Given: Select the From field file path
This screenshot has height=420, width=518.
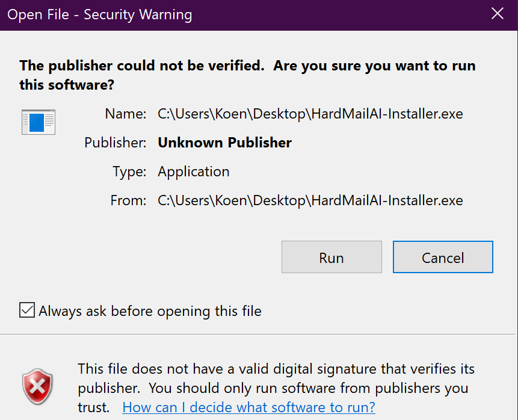Looking at the screenshot, I should pos(310,200).
